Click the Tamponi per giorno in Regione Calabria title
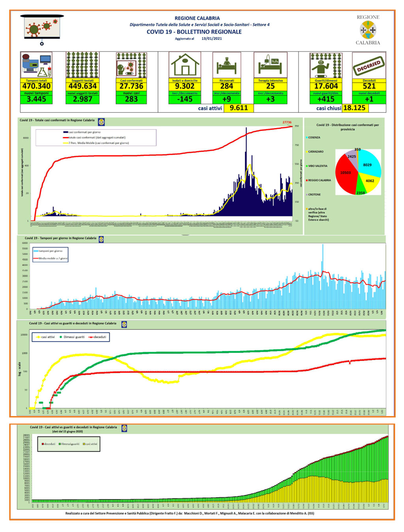Viewport: 404px width, 532px height. (60, 238)
